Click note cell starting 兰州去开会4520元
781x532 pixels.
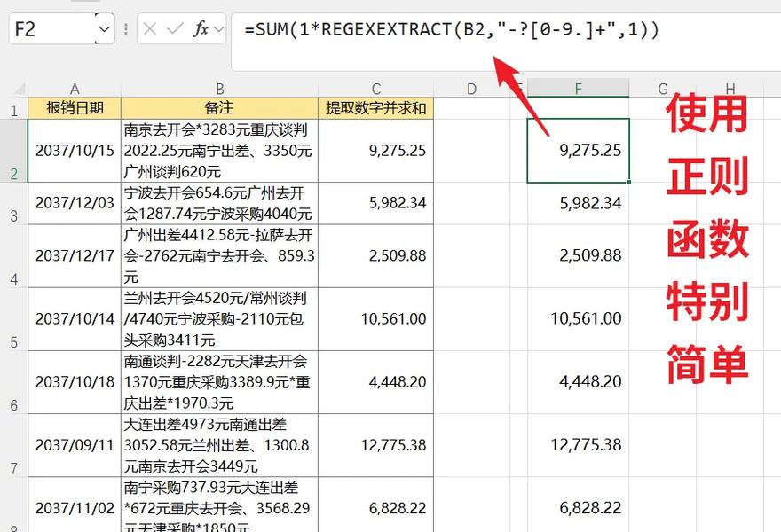click(x=220, y=319)
